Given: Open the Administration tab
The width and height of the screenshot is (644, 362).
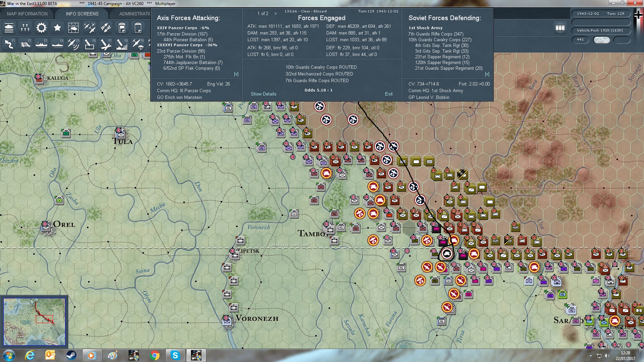Looking at the screenshot, I should 134,14.
